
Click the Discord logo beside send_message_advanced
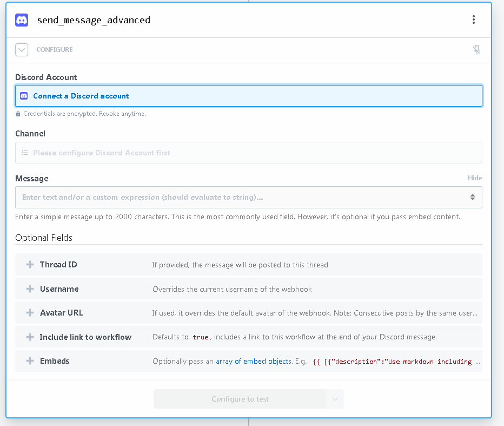(x=22, y=20)
